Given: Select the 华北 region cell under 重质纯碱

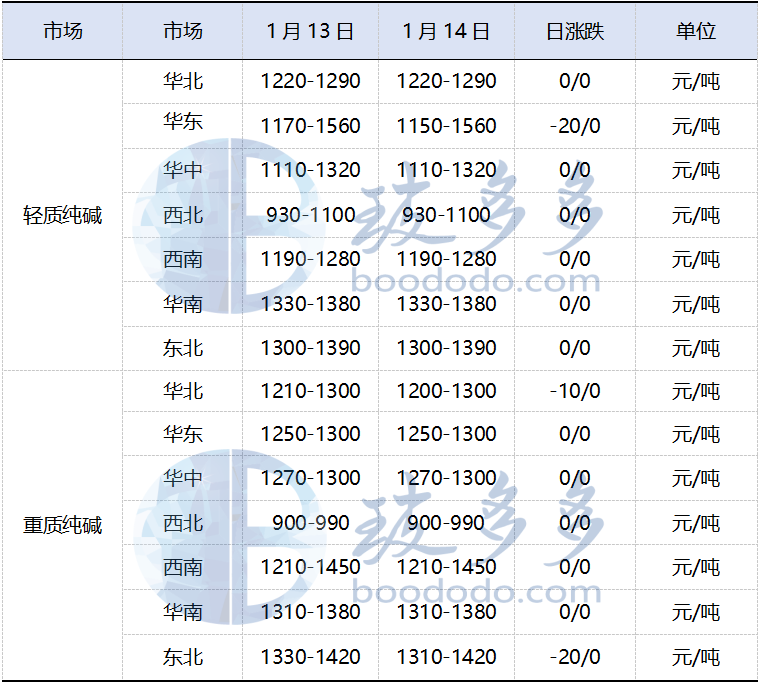Looking at the screenshot, I should click(183, 391).
